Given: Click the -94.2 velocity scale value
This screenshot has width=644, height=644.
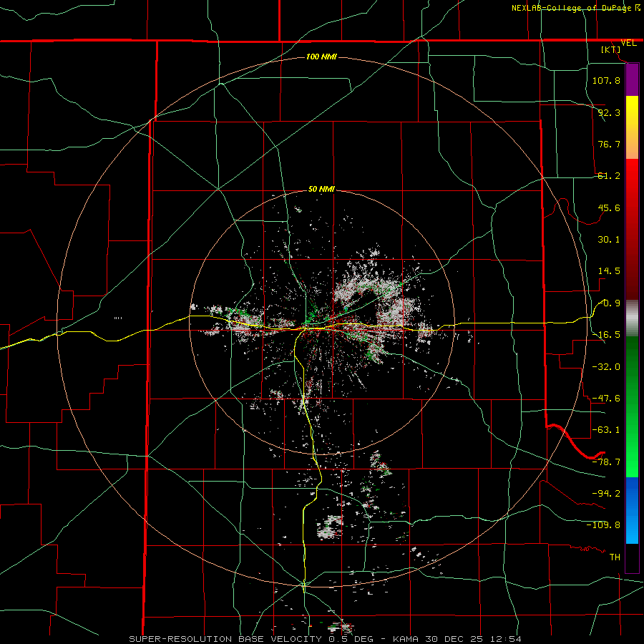Looking at the screenshot, I should click(x=606, y=493).
